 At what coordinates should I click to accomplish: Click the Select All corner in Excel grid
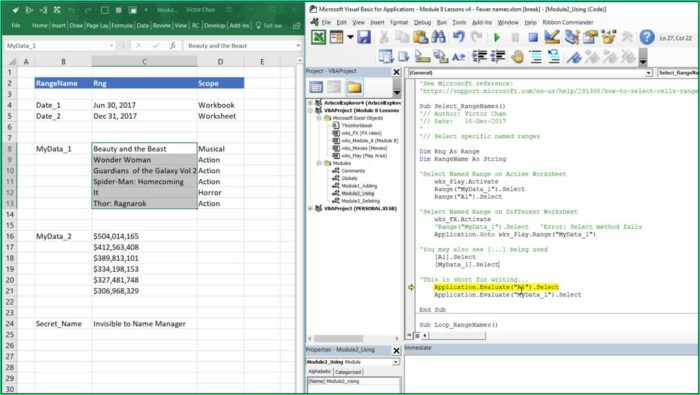click(x=12, y=62)
